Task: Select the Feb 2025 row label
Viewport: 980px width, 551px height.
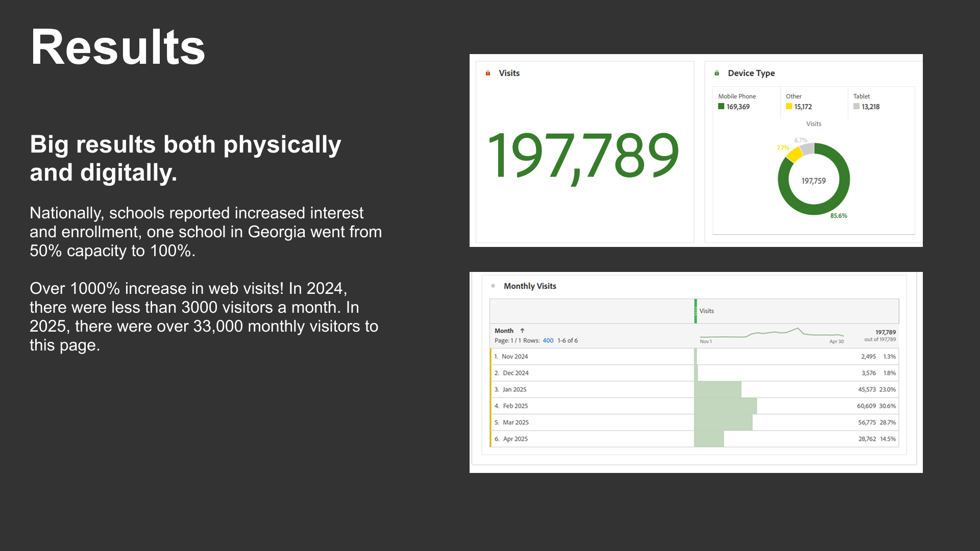Action: pos(515,406)
